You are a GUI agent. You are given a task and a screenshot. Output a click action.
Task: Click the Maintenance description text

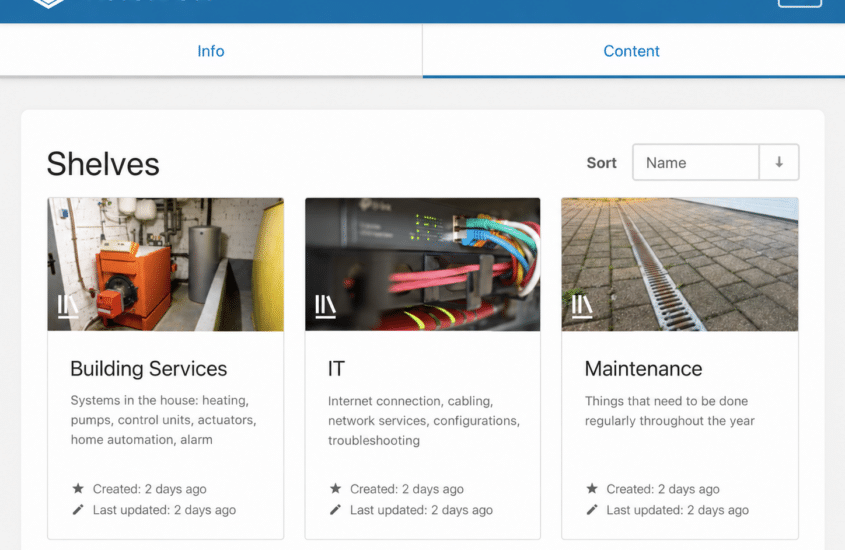point(669,410)
